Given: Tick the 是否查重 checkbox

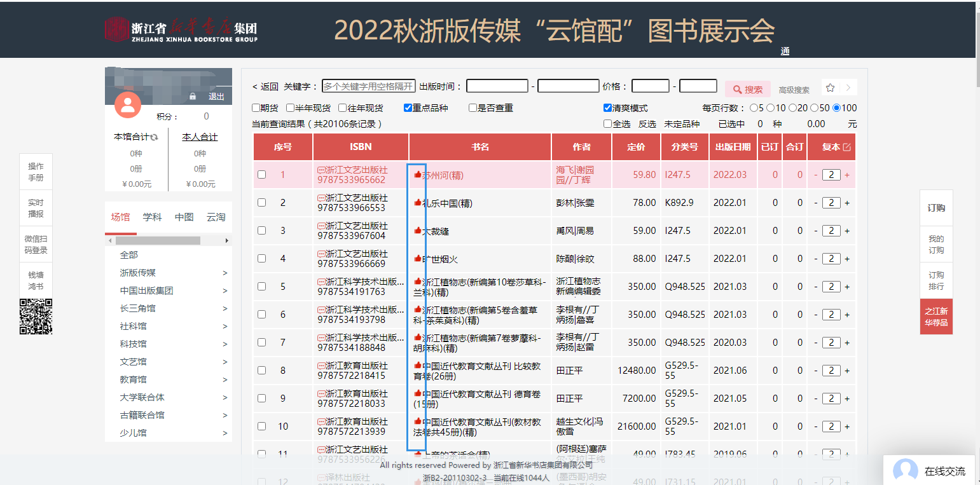Looking at the screenshot, I should click(473, 108).
